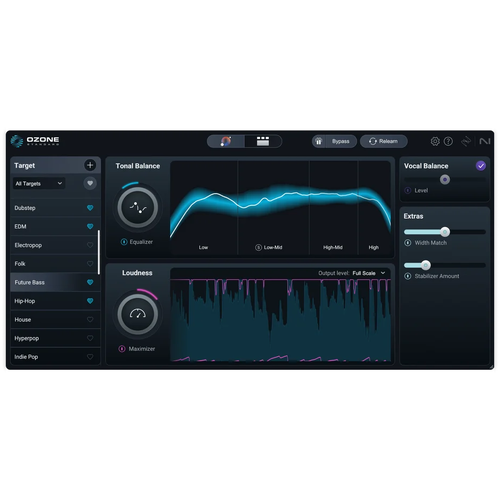Viewport: 500px width, 500px height.
Task: Toggle the Maximizer power icon
Action: tap(122, 349)
